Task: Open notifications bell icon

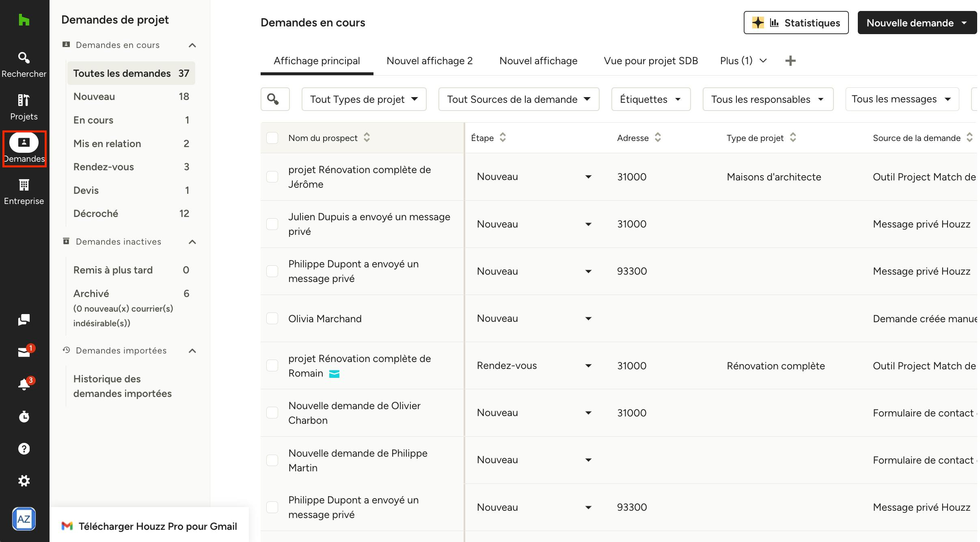Action: point(24,384)
